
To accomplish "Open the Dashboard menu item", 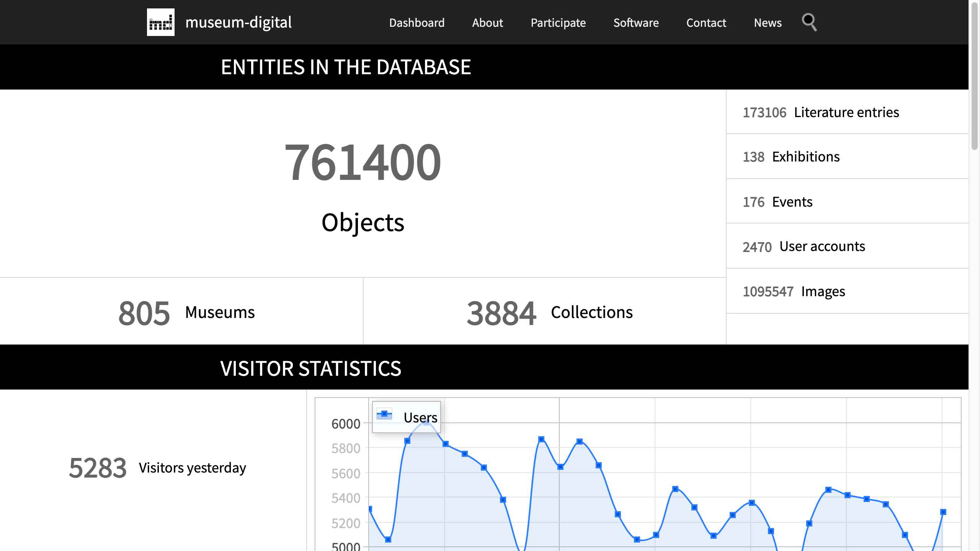I will (x=416, y=23).
